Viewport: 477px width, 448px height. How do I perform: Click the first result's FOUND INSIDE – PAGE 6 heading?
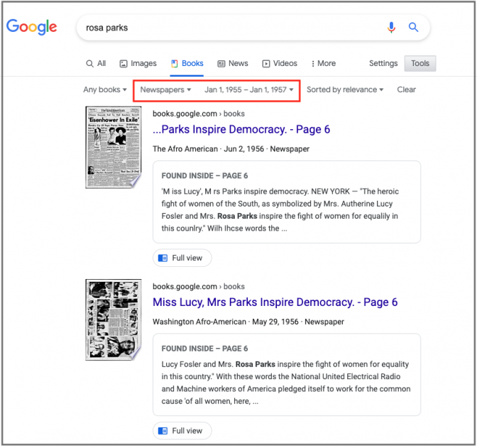pyautogui.click(x=204, y=176)
